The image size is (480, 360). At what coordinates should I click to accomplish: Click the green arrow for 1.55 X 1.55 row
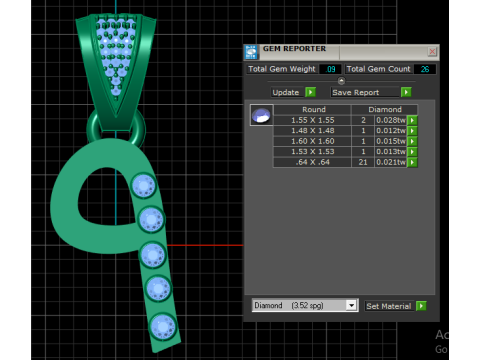coord(412,120)
